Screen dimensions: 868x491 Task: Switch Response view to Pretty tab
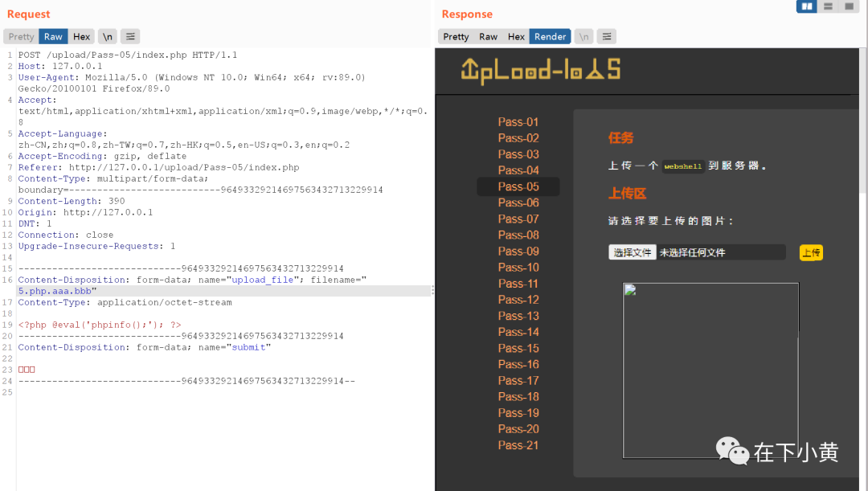pos(456,36)
